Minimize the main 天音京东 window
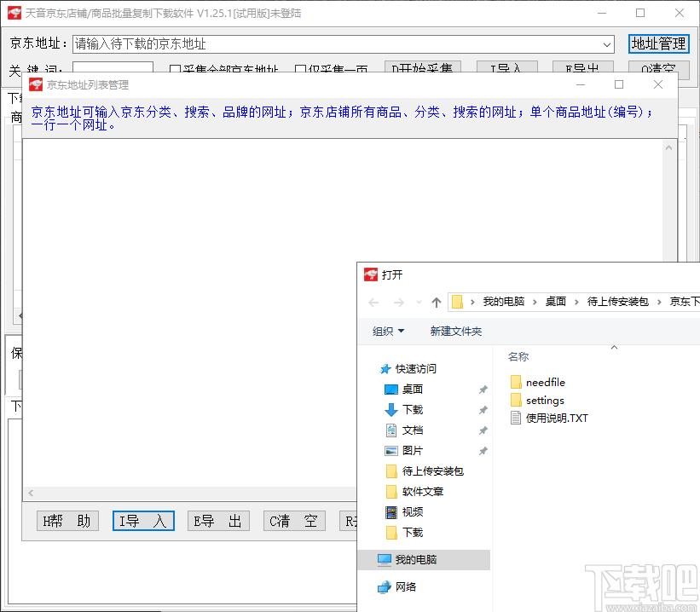This screenshot has height=612, width=700. pos(602,13)
